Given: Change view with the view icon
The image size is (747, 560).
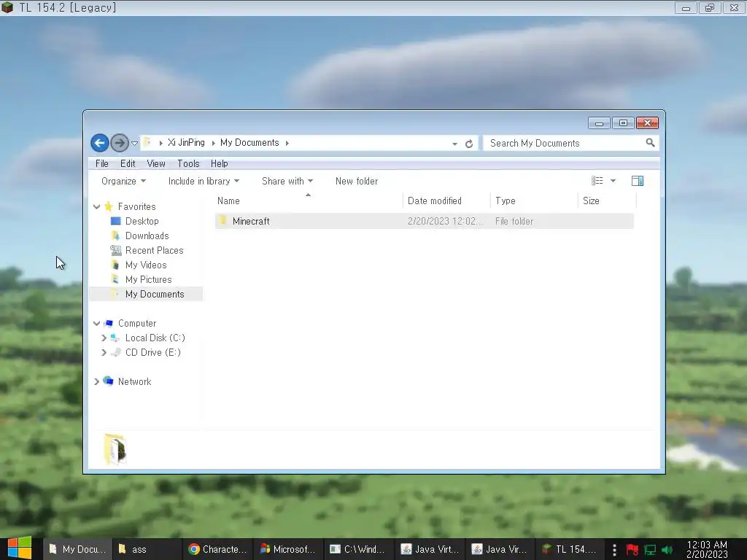Looking at the screenshot, I should (x=597, y=181).
